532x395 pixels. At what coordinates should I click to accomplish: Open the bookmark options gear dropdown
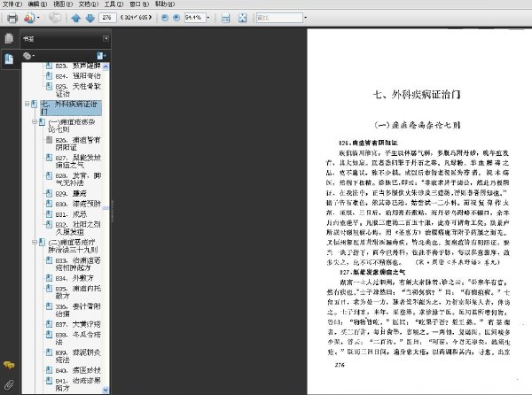(x=28, y=56)
